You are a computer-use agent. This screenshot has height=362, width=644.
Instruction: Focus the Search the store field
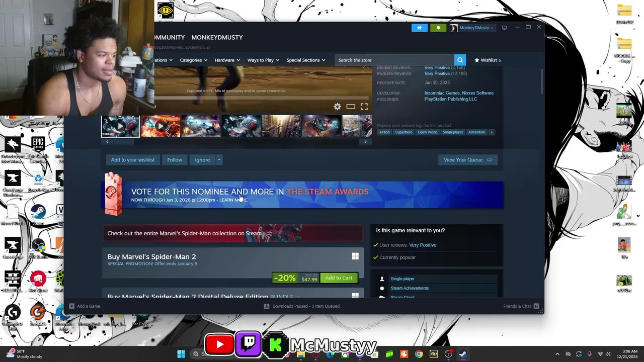point(394,60)
